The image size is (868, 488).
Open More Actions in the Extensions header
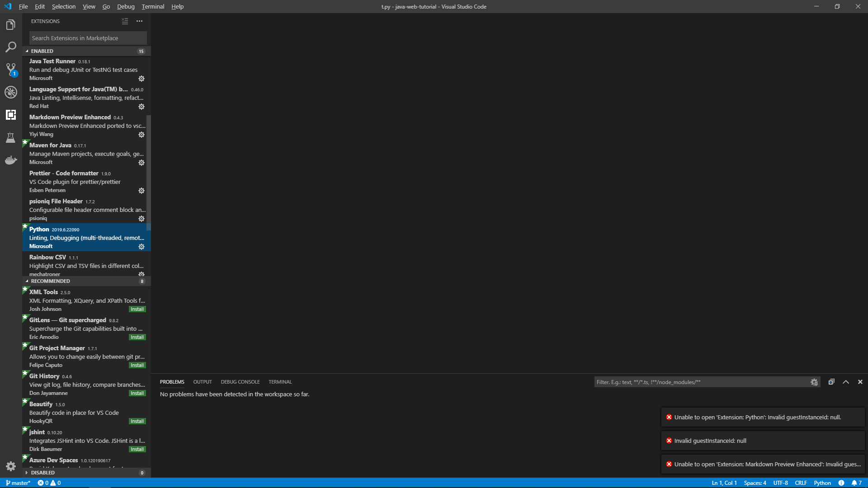pyautogui.click(x=139, y=21)
